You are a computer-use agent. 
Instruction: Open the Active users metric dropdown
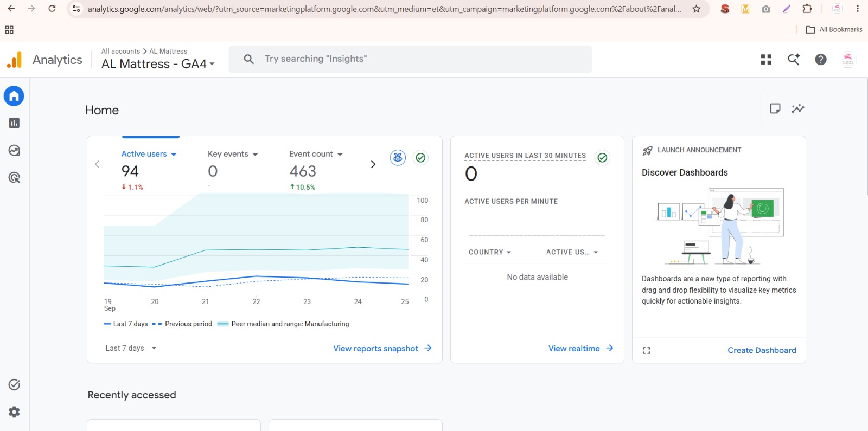coord(149,154)
